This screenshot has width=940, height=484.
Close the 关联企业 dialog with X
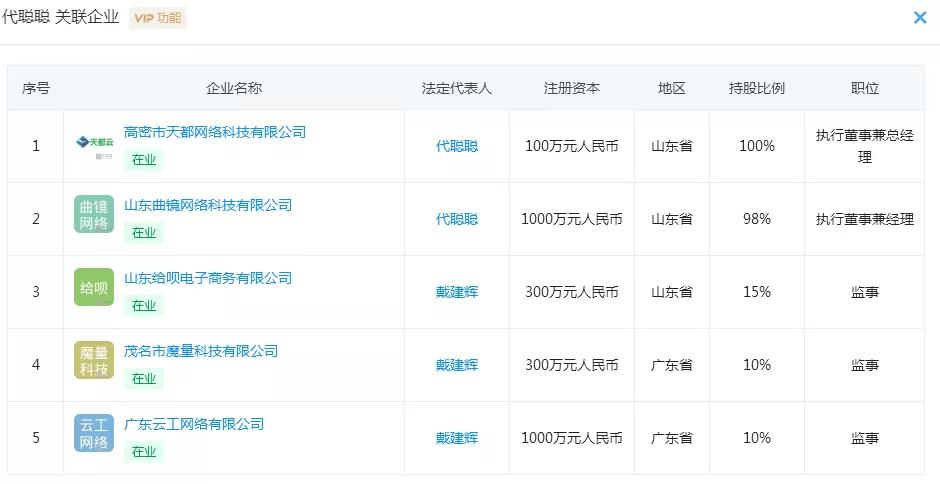[x=920, y=18]
